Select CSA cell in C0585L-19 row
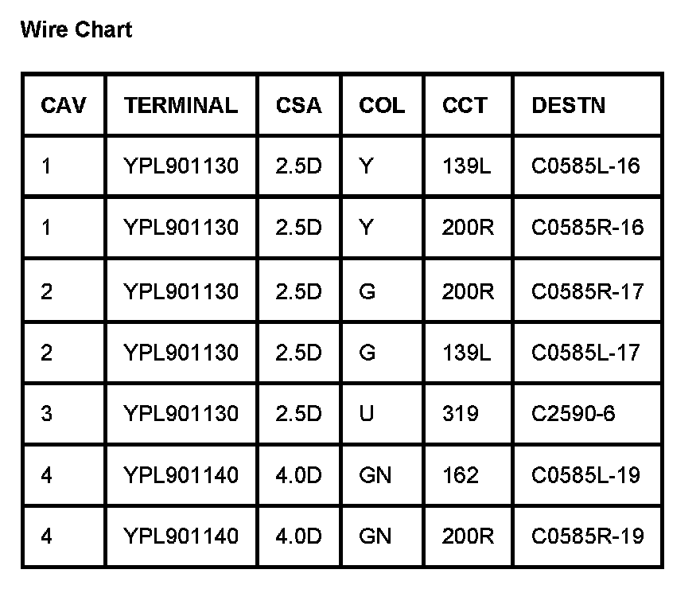This screenshot has height=589, width=700. click(299, 475)
